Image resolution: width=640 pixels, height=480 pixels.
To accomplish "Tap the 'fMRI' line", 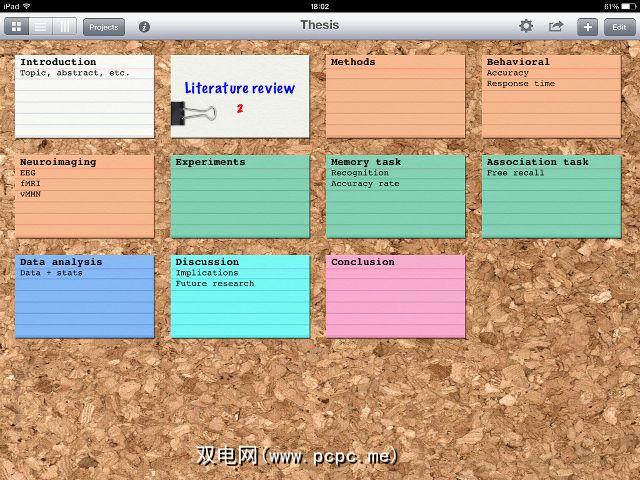I will [x=30, y=184].
